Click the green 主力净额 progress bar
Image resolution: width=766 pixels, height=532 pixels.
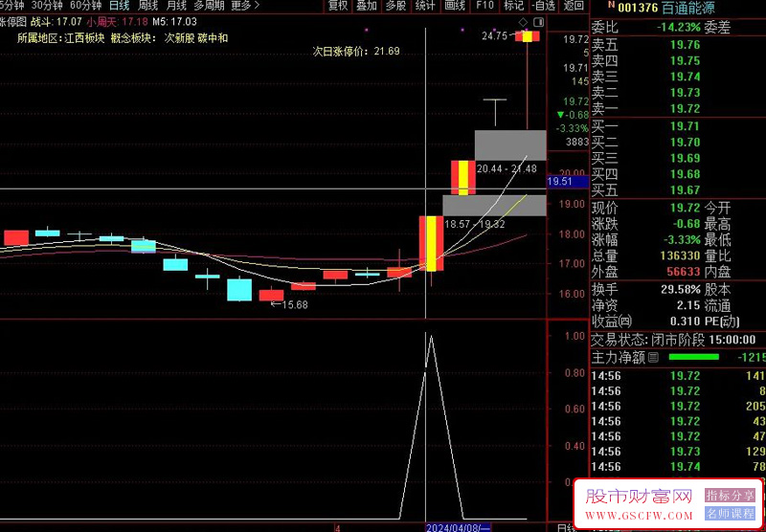(693, 357)
